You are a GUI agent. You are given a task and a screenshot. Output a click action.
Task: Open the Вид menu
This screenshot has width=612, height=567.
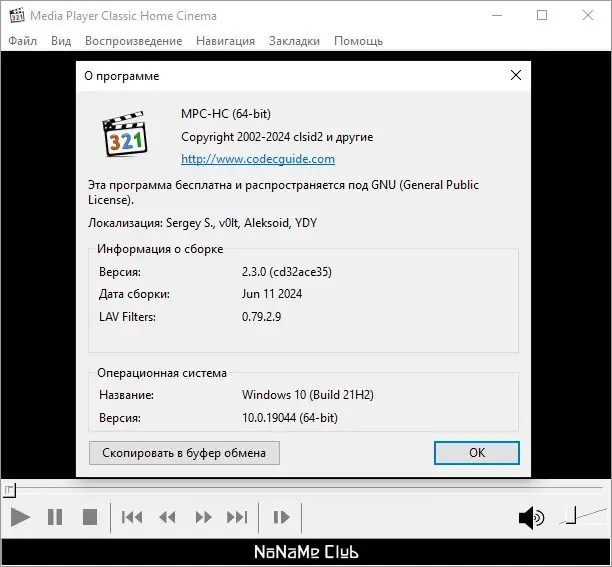pyautogui.click(x=61, y=41)
